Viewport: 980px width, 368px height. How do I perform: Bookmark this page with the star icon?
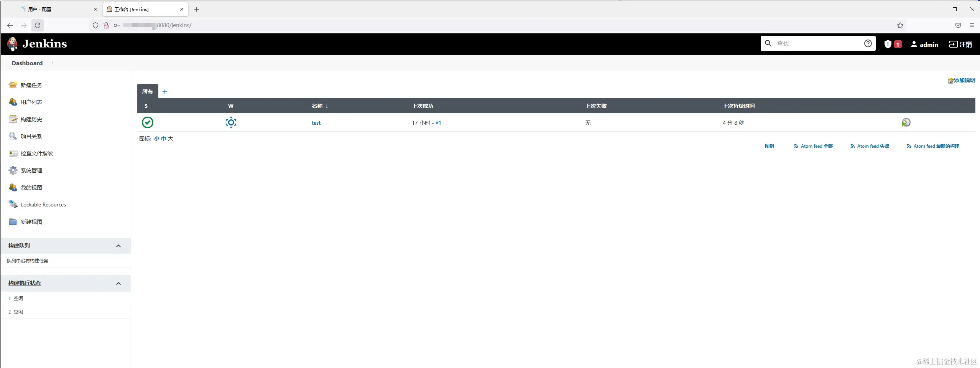pos(900,25)
